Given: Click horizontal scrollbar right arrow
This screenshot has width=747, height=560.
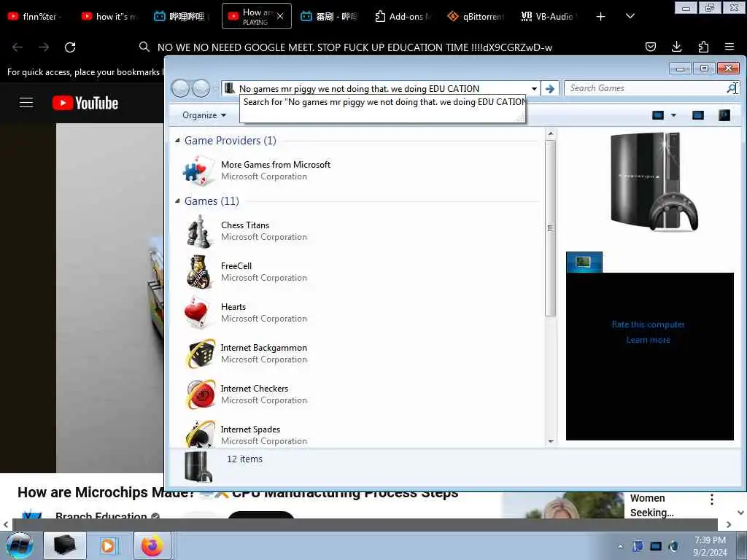Looking at the screenshot, I should click(x=729, y=524).
